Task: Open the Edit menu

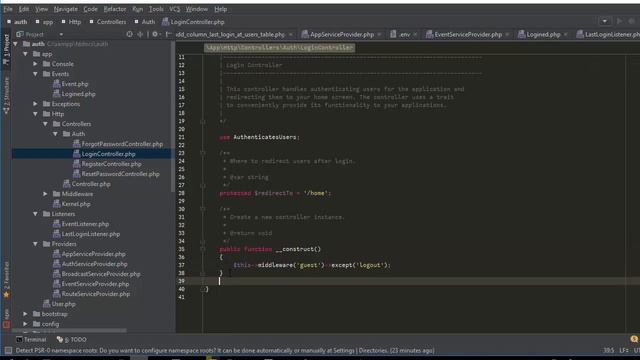Action: tap(24, 9)
